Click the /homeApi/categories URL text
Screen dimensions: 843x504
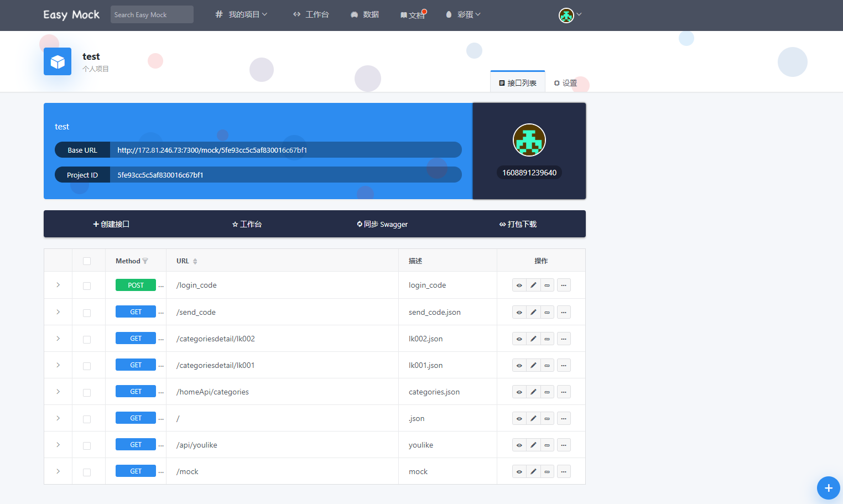(212, 392)
